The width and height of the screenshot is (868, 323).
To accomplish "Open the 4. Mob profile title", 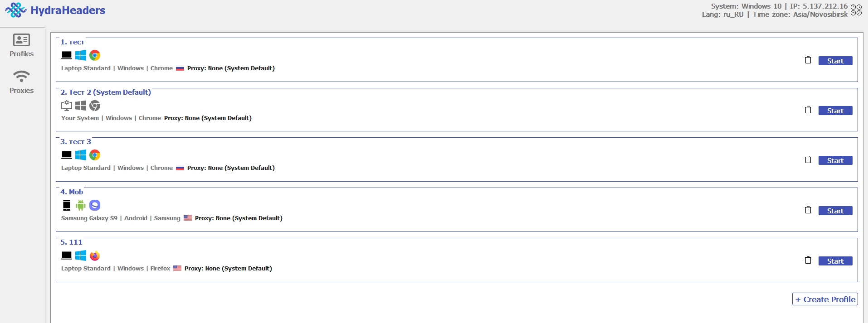I will click(x=72, y=192).
